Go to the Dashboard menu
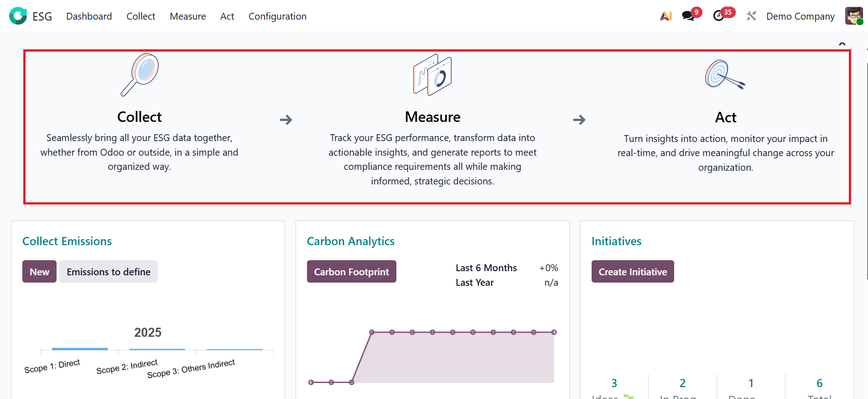The height and width of the screenshot is (399, 868). coord(89,16)
